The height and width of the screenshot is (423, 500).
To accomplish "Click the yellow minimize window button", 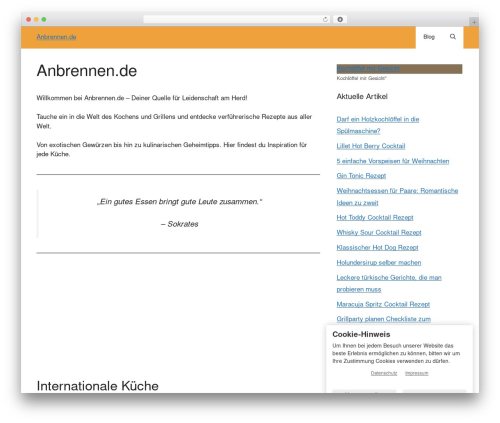I will (x=36, y=20).
